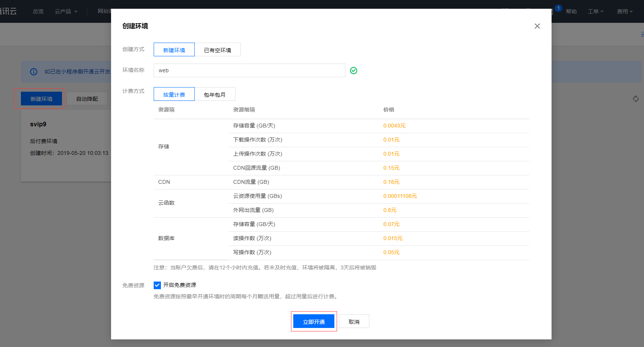Select the 新建环境 creation mode
Viewport: 644px width, 347px height.
(x=174, y=49)
